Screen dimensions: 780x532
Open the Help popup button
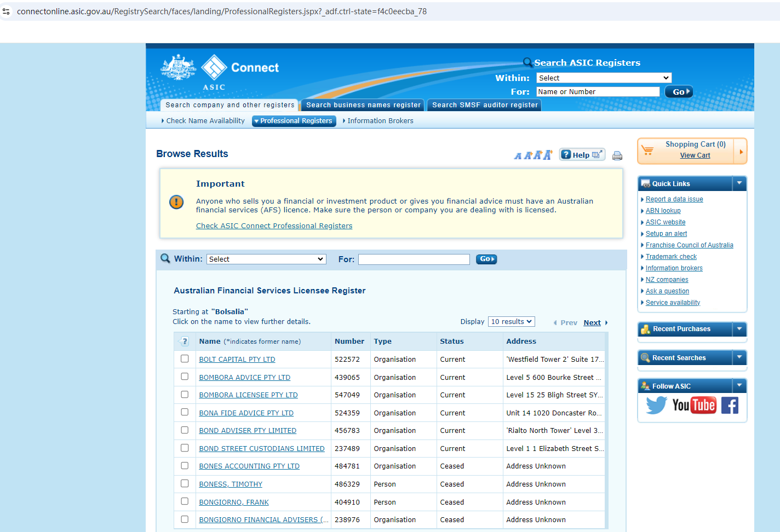(582, 155)
